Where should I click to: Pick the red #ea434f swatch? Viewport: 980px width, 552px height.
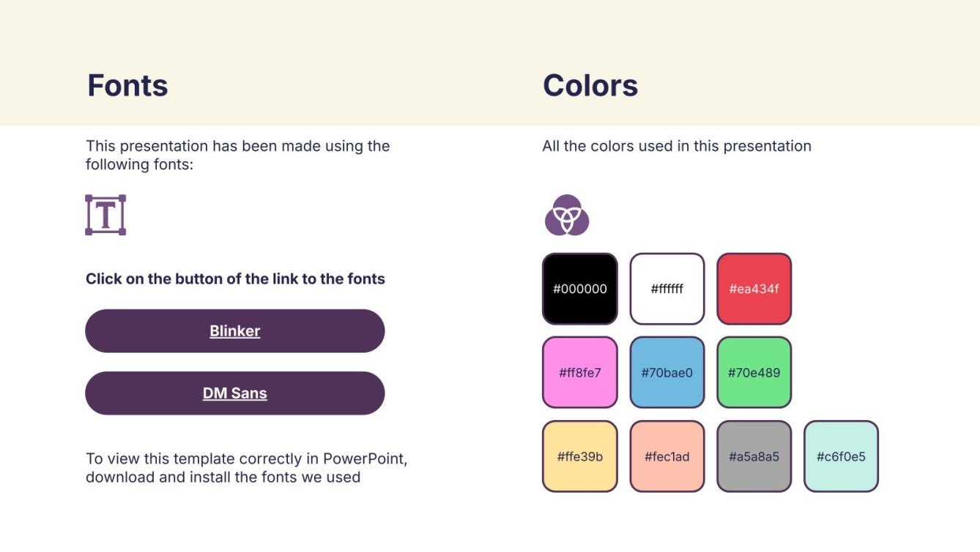click(754, 289)
